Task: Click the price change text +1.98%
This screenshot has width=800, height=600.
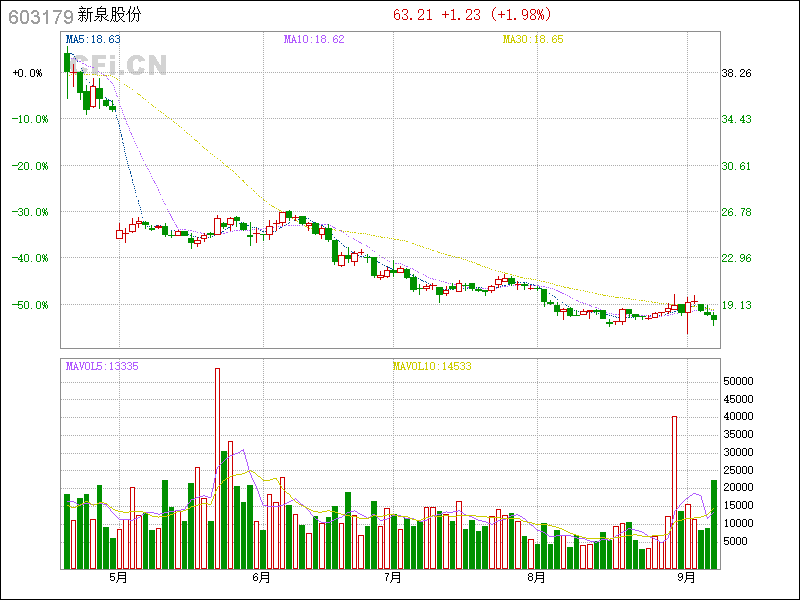Action: coord(520,15)
